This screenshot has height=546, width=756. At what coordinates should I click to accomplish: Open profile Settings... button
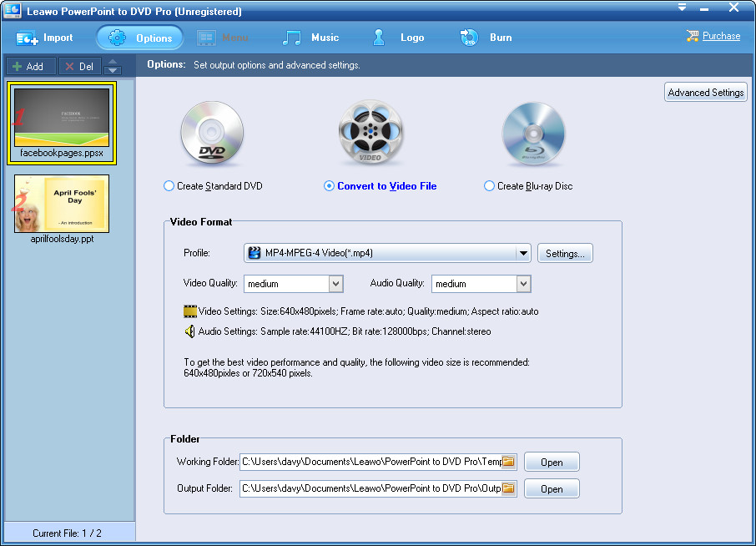565,253
